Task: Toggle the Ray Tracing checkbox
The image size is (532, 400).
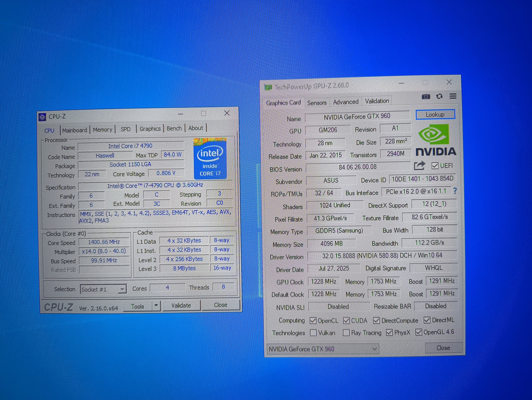Action: point(346,333)
